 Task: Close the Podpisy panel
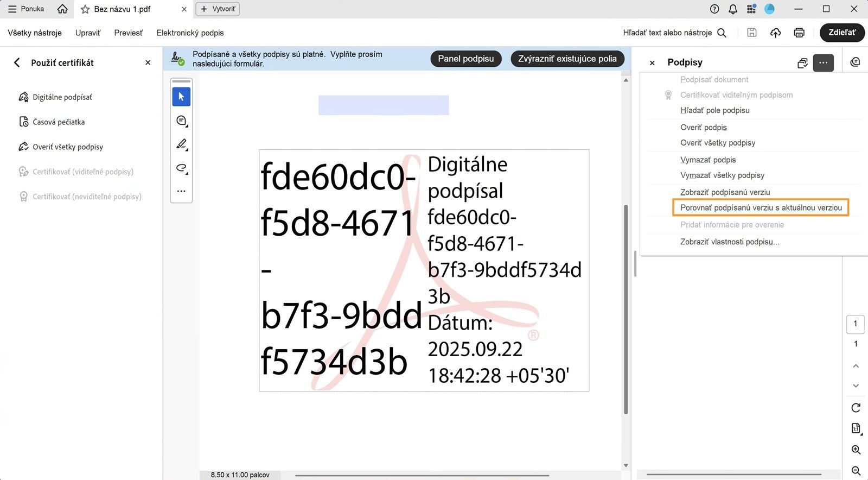(x=652, y=63)
